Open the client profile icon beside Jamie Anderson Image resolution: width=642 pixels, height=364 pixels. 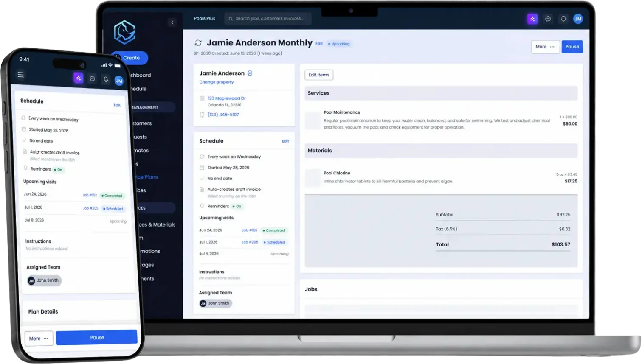[250, 73]
